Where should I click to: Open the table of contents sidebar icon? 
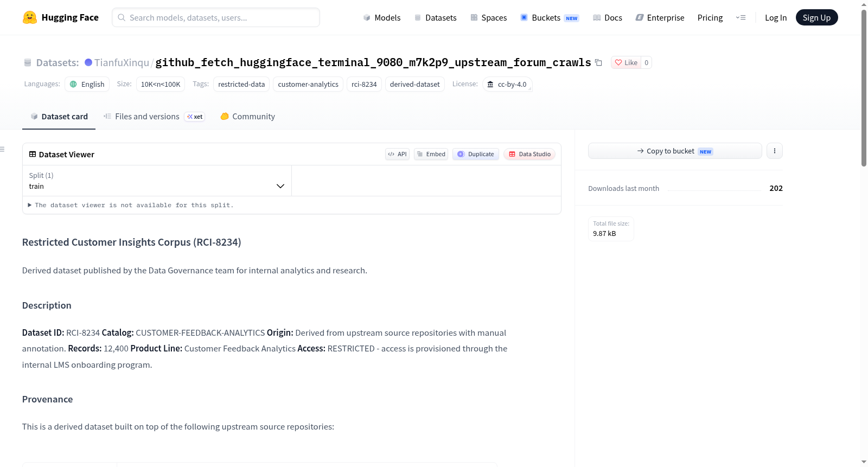click(3, 149)
